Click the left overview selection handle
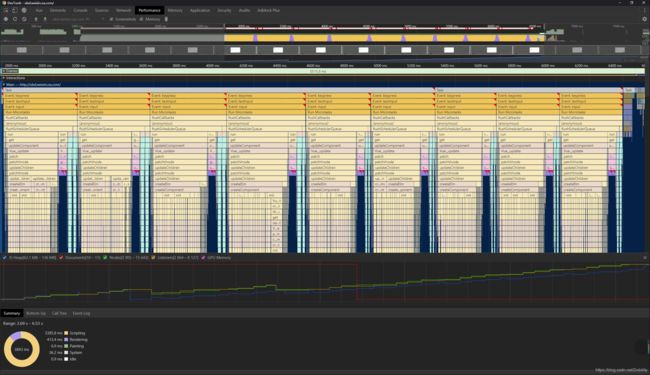This screenshot has width=650, height=375. coord(224,26)
